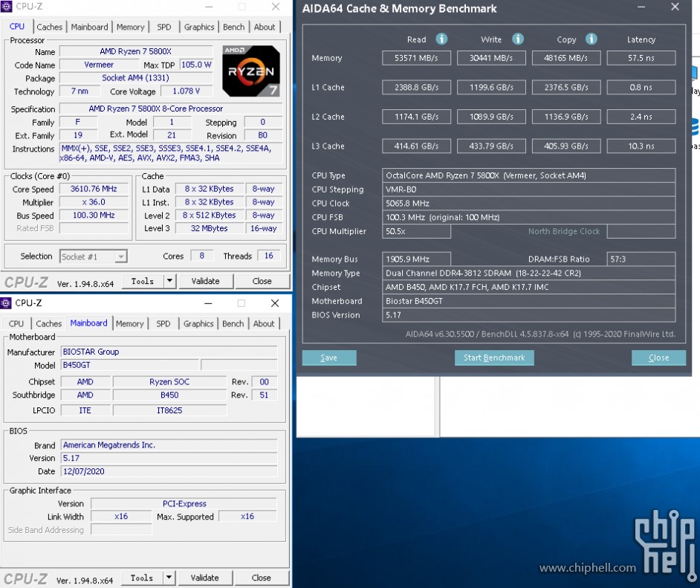Open SPD tab in bottom CPU-Z window

[163, 323]
